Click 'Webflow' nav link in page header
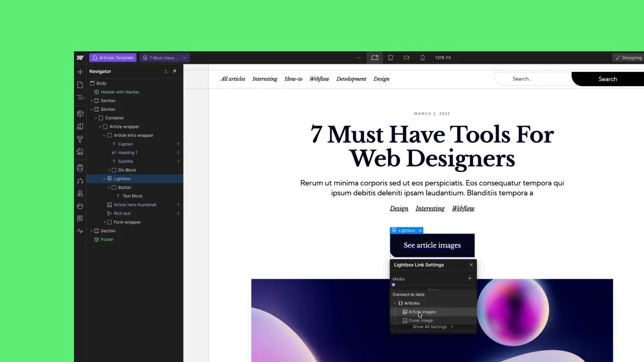 click(319, 79)
